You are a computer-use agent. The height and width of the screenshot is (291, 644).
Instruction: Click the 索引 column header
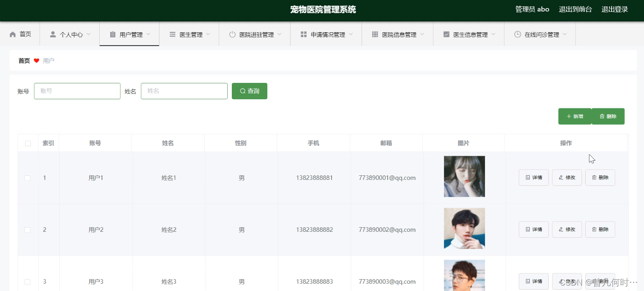[x=48, y=143]
